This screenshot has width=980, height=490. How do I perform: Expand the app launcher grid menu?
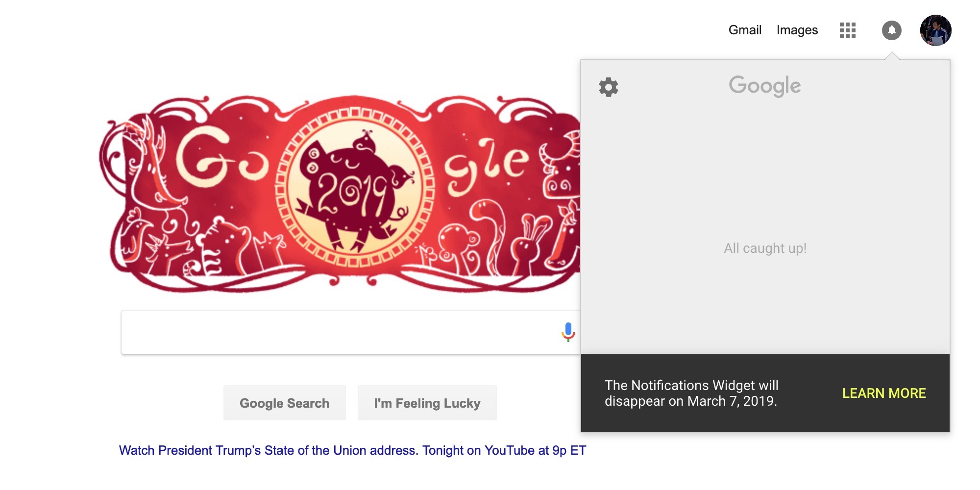pyautogui.click(x=847, y=30)
